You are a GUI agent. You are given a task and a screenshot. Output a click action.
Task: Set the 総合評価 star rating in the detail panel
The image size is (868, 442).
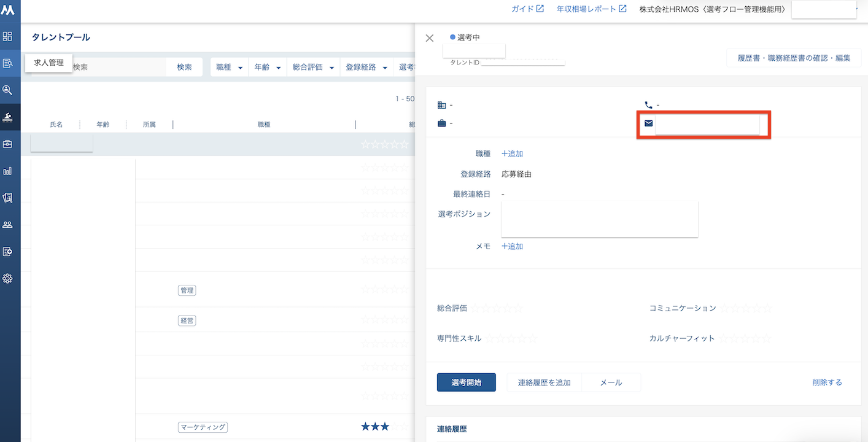497,308
